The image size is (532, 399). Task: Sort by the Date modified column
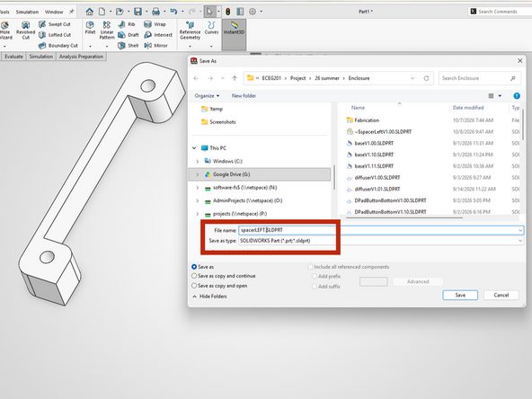(468, 108)
